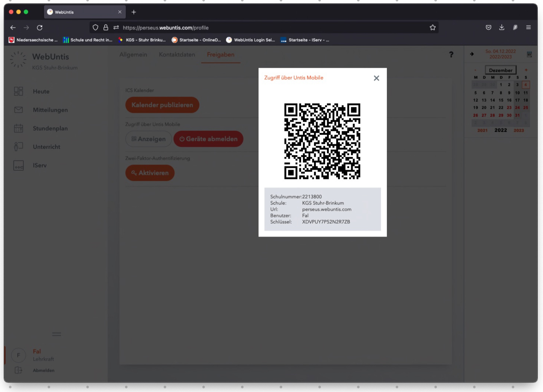Open the browser downloads panel

502,27
